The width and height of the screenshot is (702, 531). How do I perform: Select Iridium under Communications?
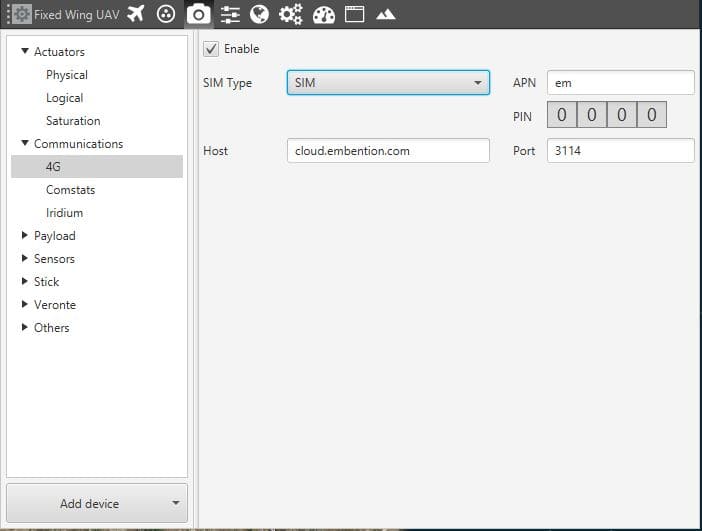[64, 213]
